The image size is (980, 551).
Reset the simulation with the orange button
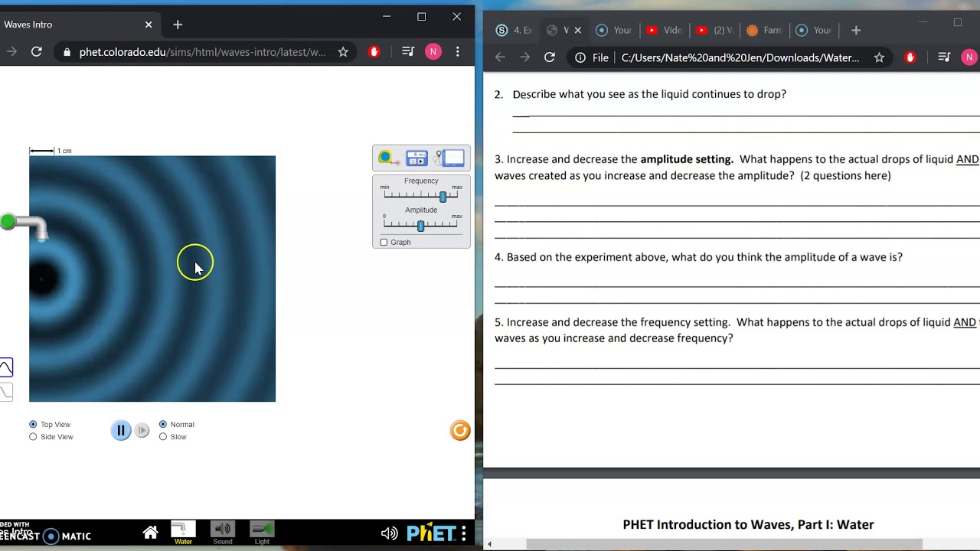(460, 431)
